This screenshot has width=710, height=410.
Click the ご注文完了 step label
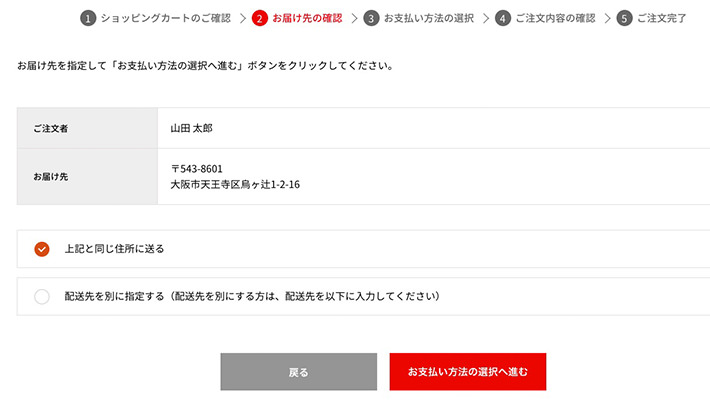(x=662, y=18)
